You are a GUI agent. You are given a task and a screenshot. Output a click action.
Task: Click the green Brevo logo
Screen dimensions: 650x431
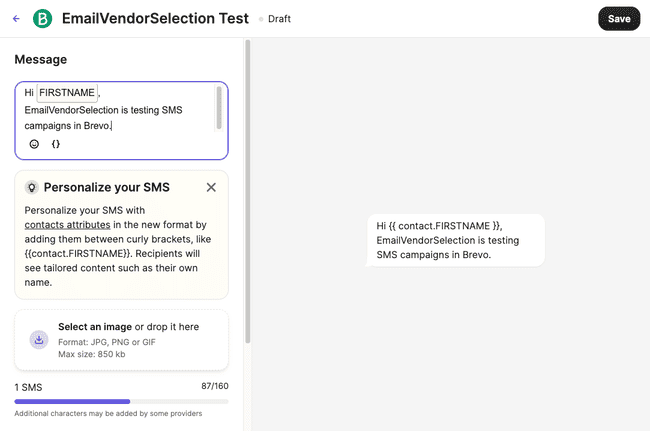click(43, 18)
